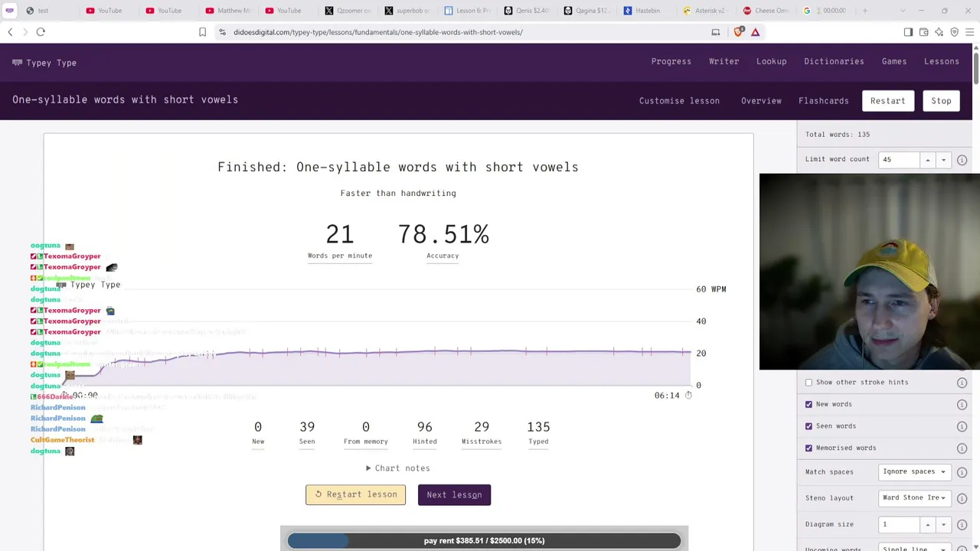Open the lesson Overview link
The height and width of the screenshot is (551, 980).
[761, 101]
